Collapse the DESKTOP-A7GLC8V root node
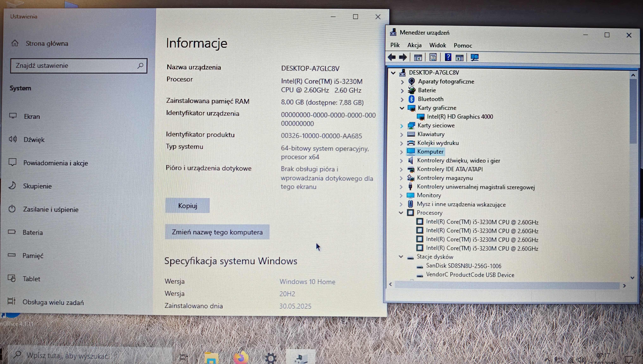 point(393,73)
